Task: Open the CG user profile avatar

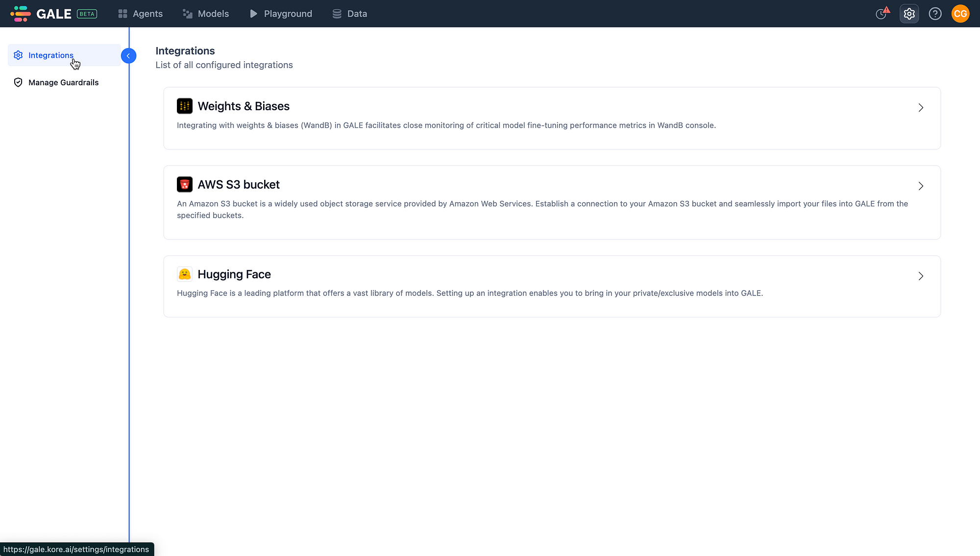Action: (x=960, y=14)
